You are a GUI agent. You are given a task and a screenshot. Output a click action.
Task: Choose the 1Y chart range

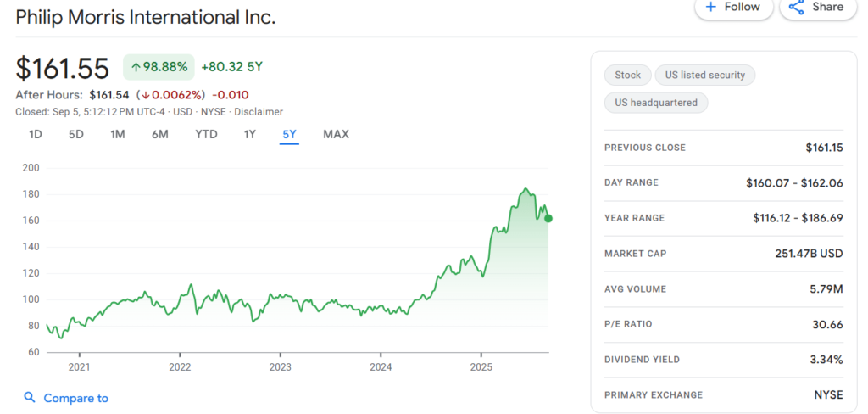click(250, 135)
